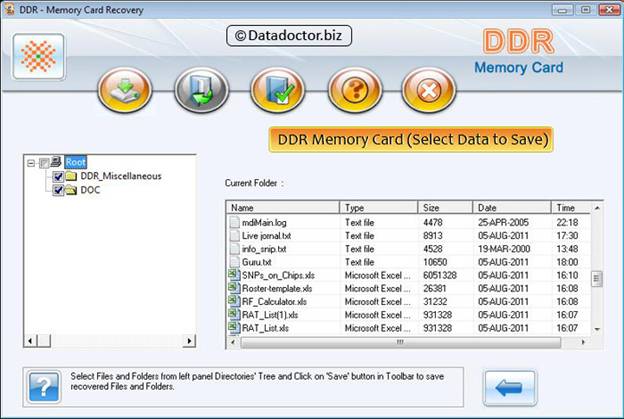
Task: Click tree panel scroll left arrow
Action: point(30,341)
